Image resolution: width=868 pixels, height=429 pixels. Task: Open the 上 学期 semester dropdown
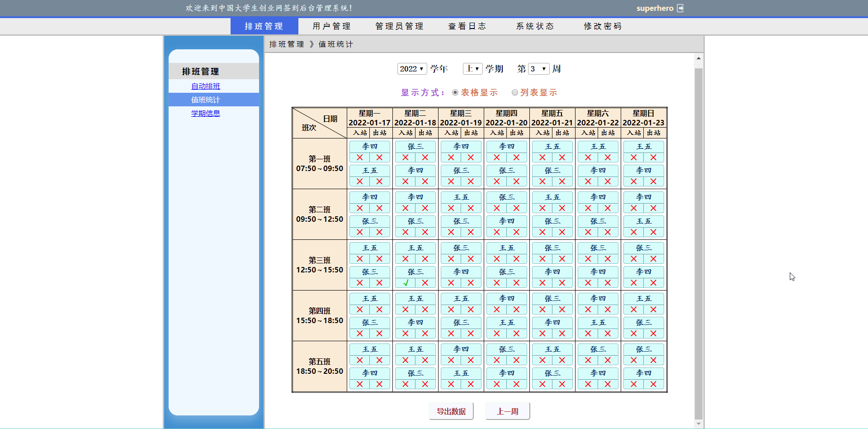click(x=472, y=69)
